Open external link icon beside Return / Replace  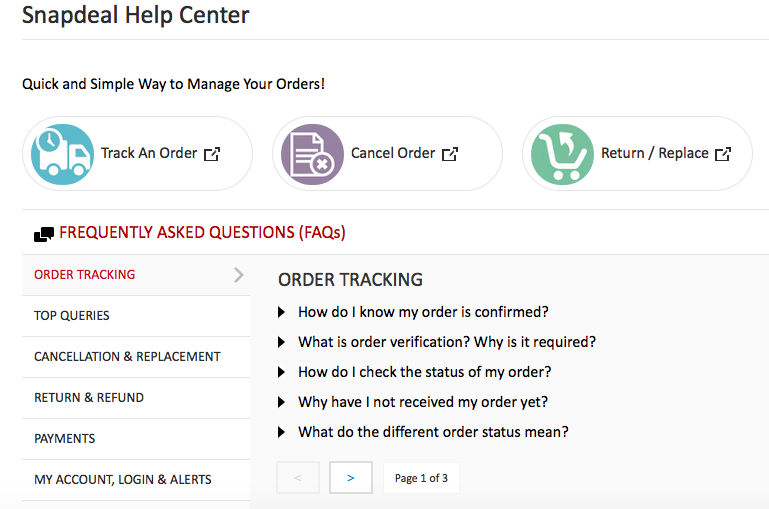[x=723, y=154]
